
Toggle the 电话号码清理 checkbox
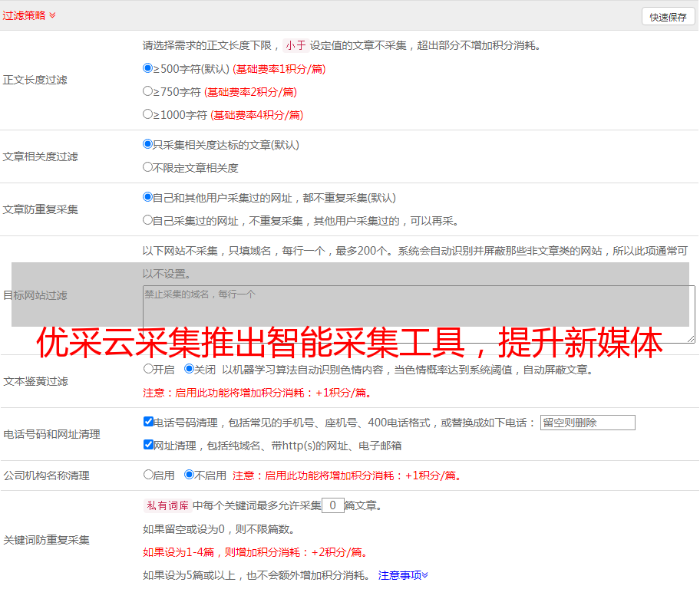[x=149, y=422]
